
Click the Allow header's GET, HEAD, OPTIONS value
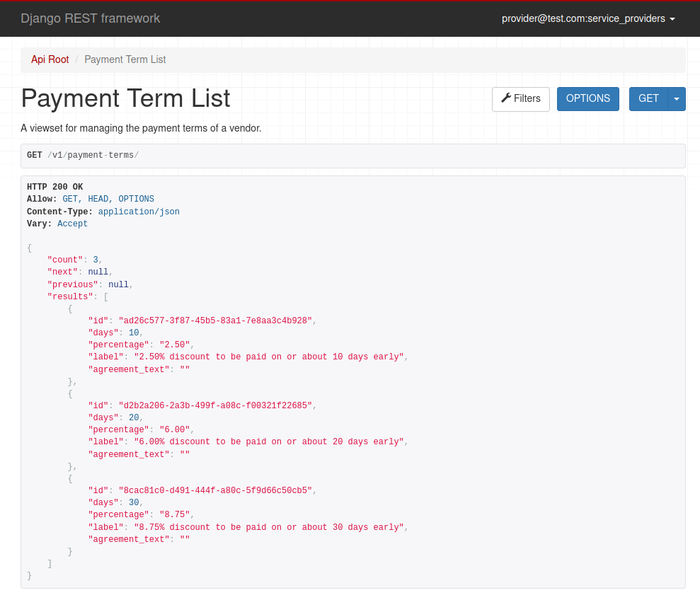108,199
